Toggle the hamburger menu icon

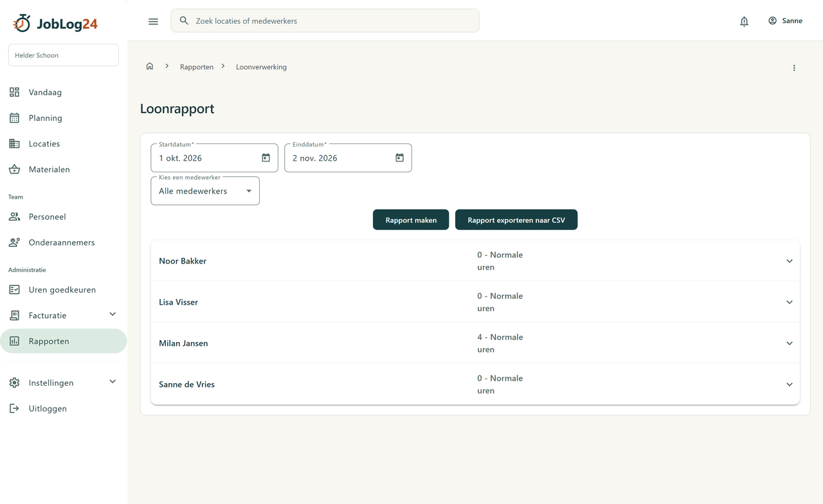153,21
